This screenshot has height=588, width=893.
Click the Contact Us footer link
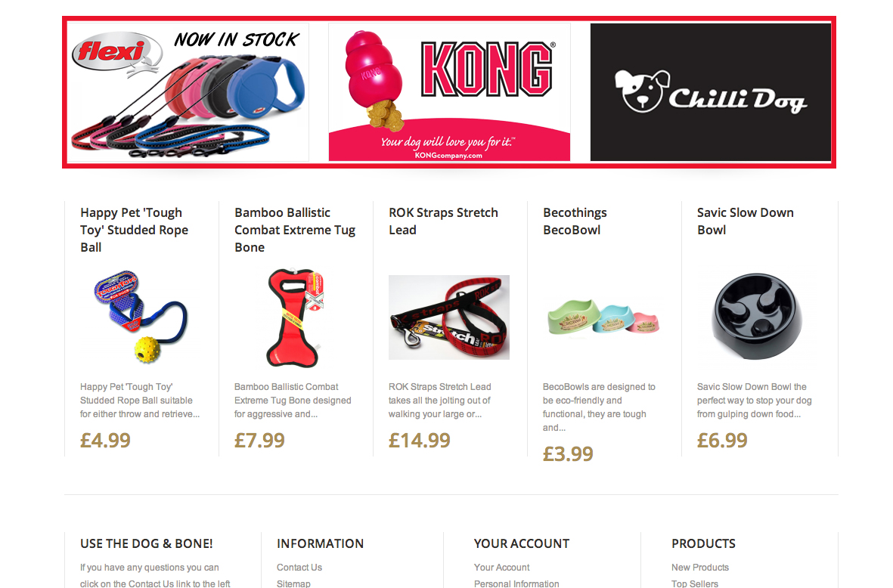(299, 568)
